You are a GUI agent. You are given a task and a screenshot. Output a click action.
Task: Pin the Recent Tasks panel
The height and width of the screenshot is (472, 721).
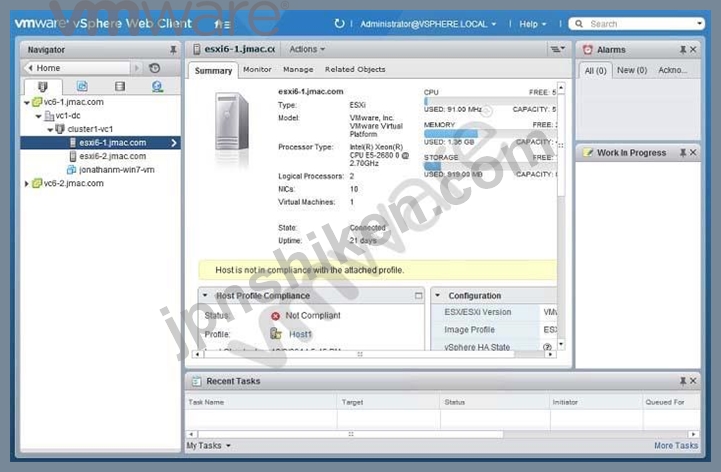click(x=683, y=381)
